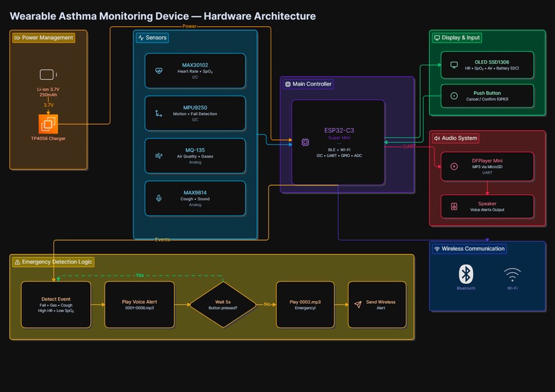This screenshot has height=392, width=555.
Task: Click the paper plane icon on Send Wireless
Action: coord(358,305)
